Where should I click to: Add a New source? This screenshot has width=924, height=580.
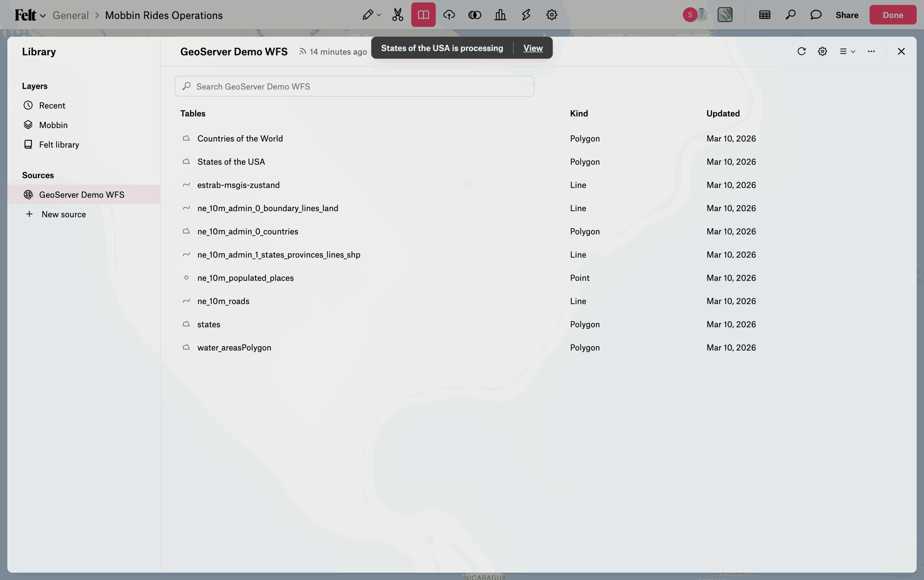pos(64,214)
